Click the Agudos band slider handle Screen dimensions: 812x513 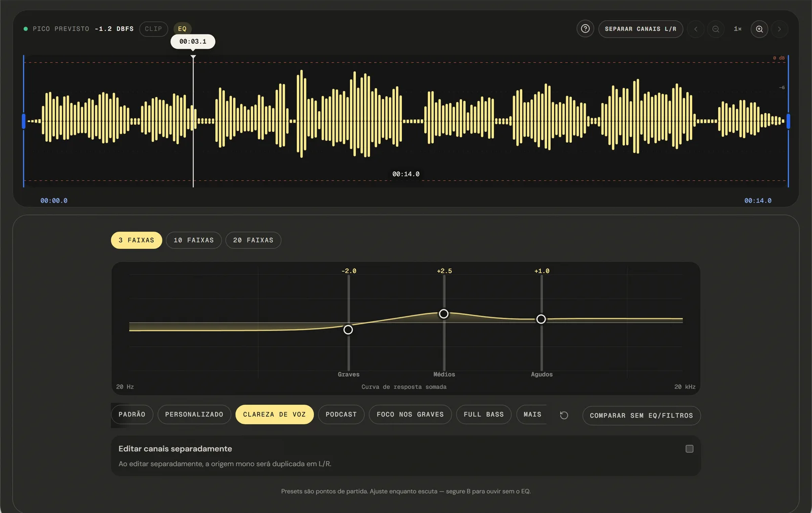(541, 319)
